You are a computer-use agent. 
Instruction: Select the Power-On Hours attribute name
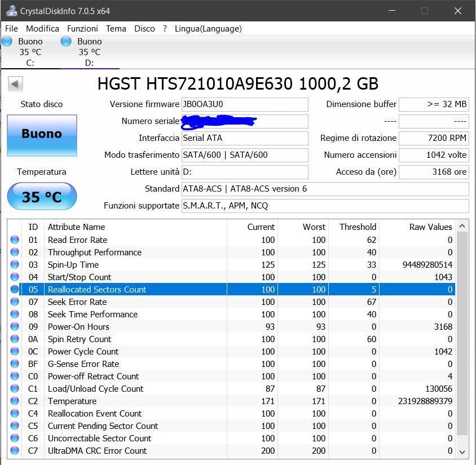(x=78, y=327)
